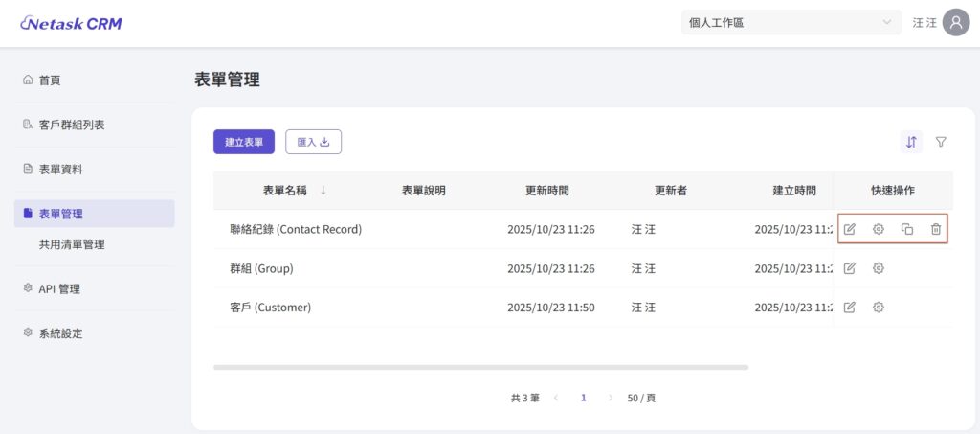Open the filter funnel icon
Screen dimensions: 980x434
pos(941,142)
